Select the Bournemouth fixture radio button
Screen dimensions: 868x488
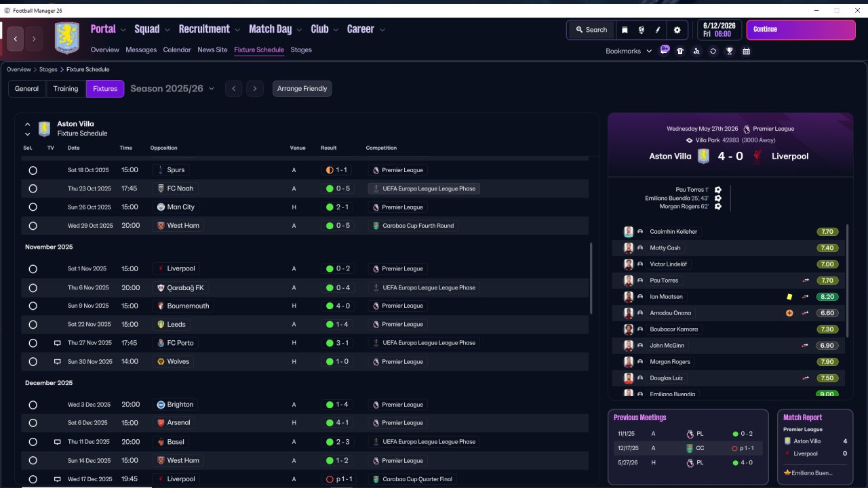pyautogui.click(x=33, y=306)
